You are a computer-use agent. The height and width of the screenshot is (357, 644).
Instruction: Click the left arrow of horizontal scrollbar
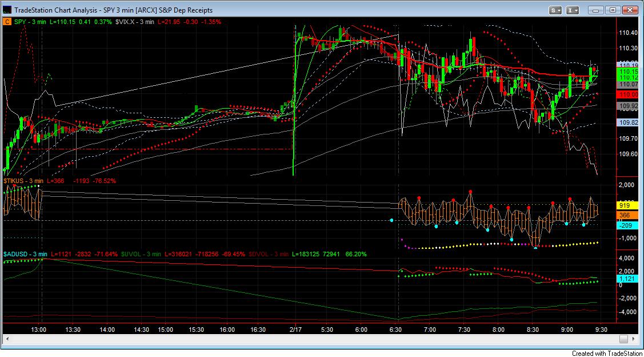coord(6,339)
